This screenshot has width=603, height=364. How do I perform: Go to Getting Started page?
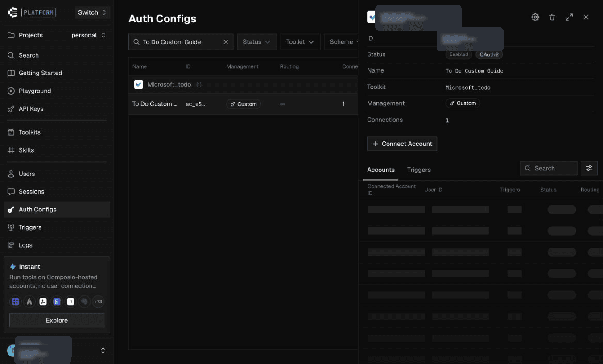pos(57,73)
